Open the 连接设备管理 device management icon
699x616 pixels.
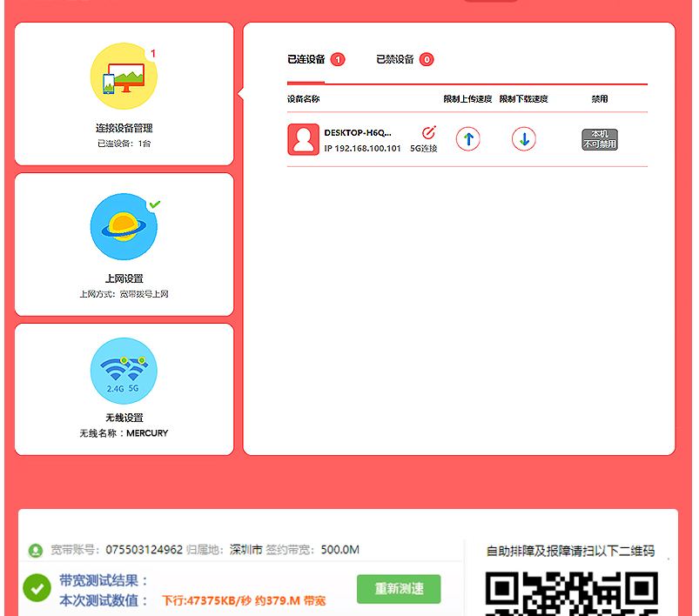click(x=124, y=77)
